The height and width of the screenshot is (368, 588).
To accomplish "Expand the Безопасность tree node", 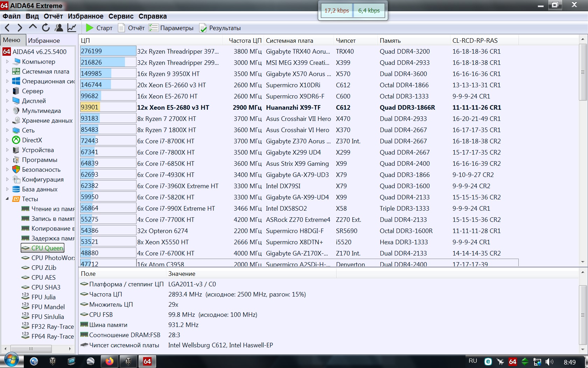I will coord(7,170).
